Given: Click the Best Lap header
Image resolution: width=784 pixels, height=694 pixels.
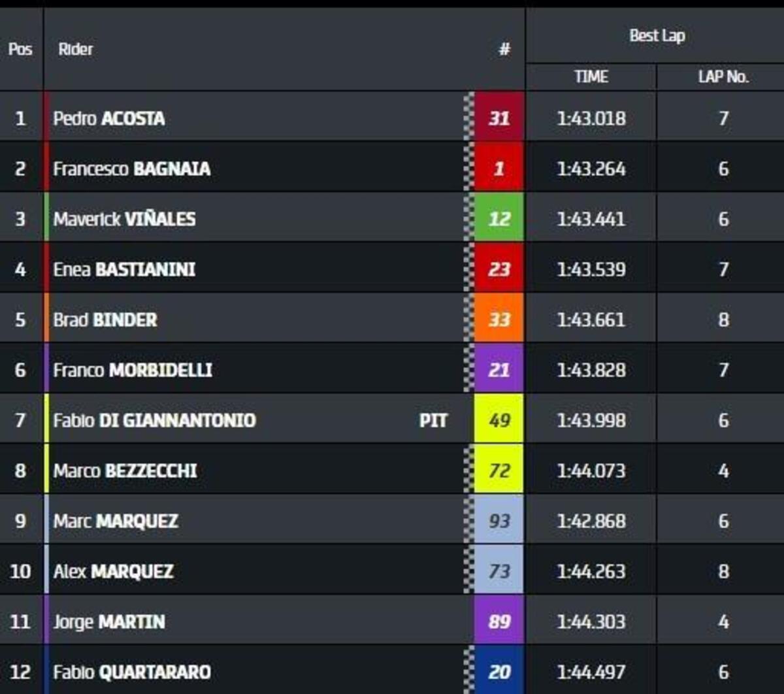Looking at the screenshot, I should [x=657, y=36].
